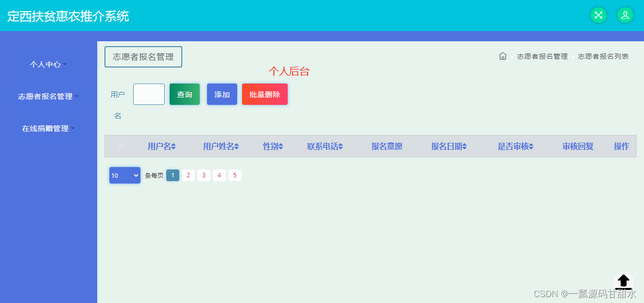Screen dimensions: 644x303
Task: Select 志愿者报名列表 in the breadcrumb
Action: coord(603,56)
